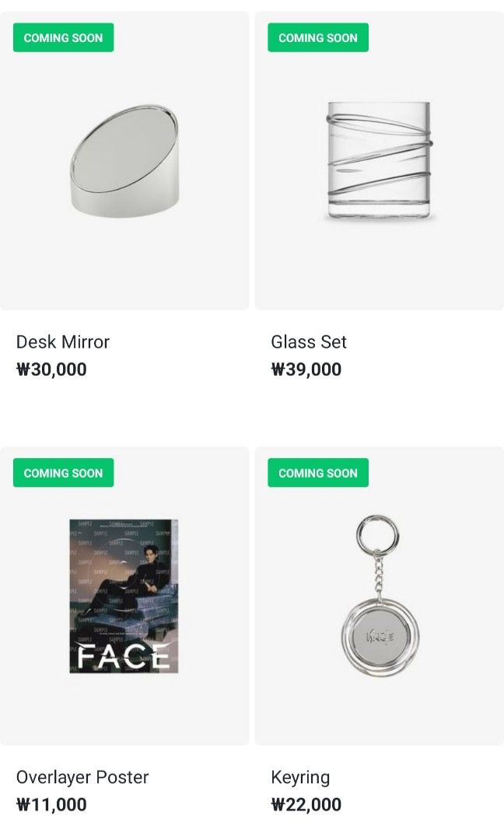Image resolution: width=504 pixels, height=840 pixels.
Task: Click the Desk Mirror product title
Action: [63, 341]
